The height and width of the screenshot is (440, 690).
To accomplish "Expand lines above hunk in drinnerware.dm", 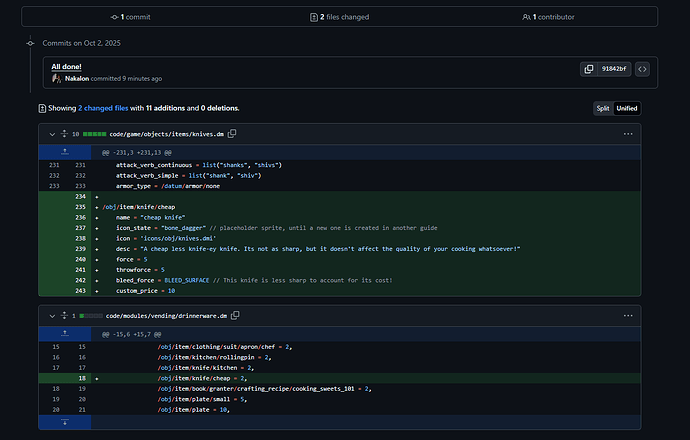I will tap(65, 334).
